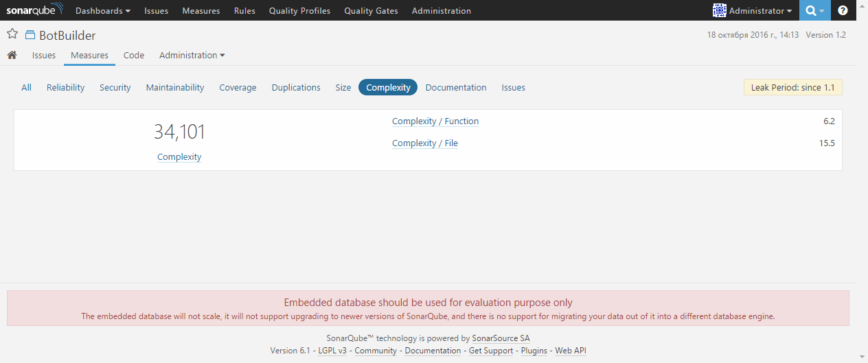Show Security measures

click(x=115, y=87)
